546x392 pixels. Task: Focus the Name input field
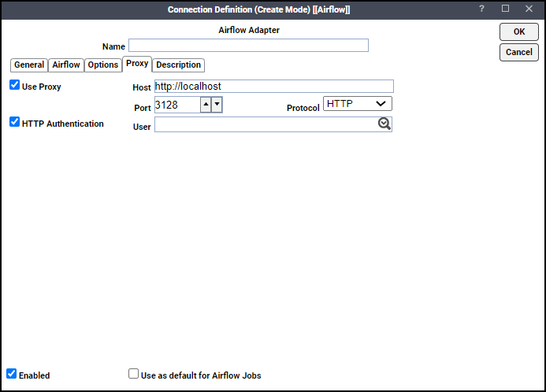(249, 45)
